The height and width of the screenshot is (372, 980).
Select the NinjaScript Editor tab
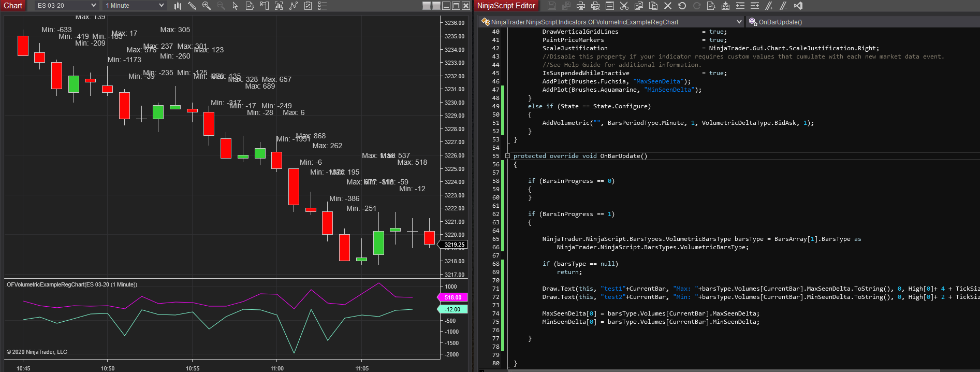[x=506, y=6]
